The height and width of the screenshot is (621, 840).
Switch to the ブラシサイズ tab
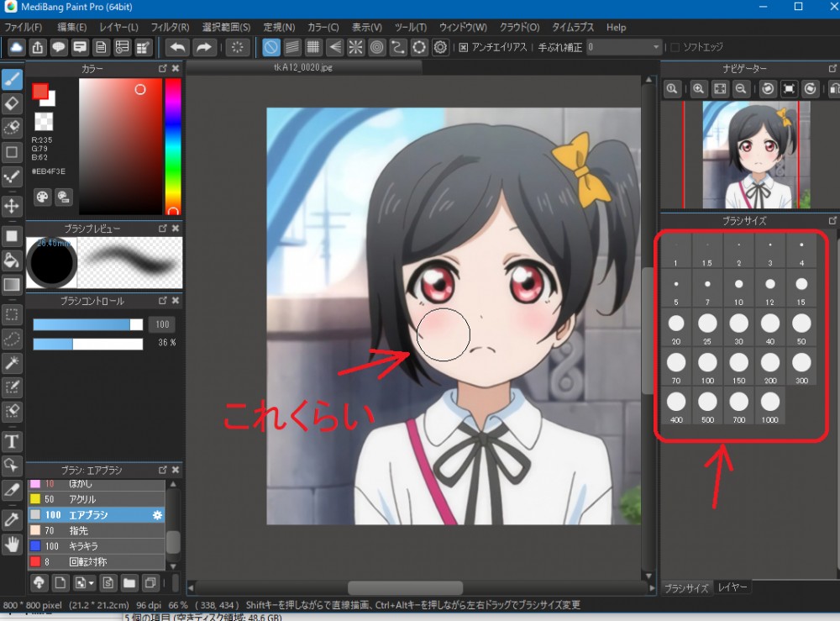pos(686,588)
